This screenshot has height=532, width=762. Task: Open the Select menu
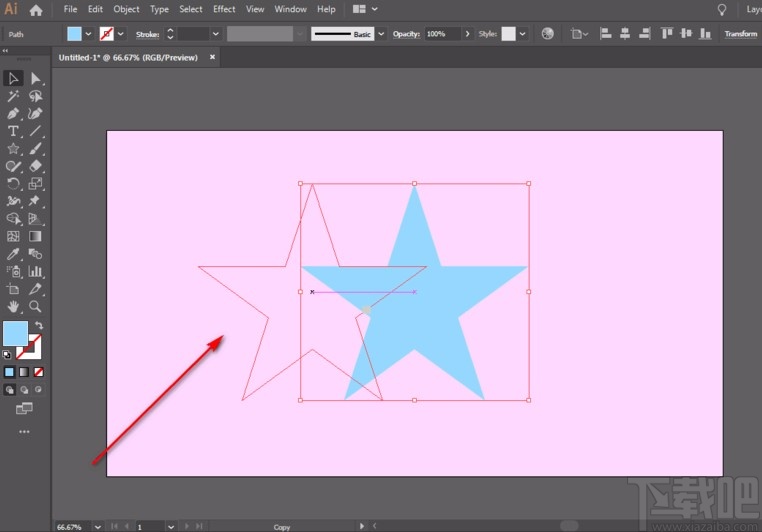coord(191,9)
